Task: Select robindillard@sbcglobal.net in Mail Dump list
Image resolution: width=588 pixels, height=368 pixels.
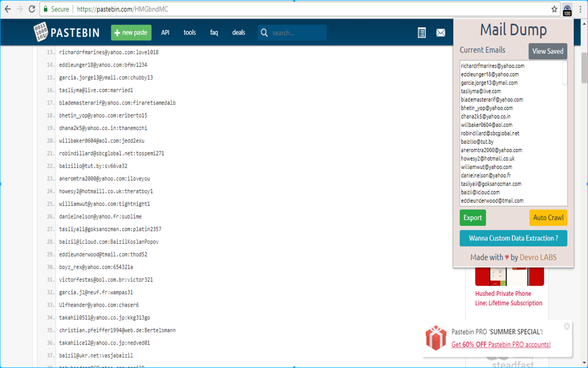Action: [490, 133]
